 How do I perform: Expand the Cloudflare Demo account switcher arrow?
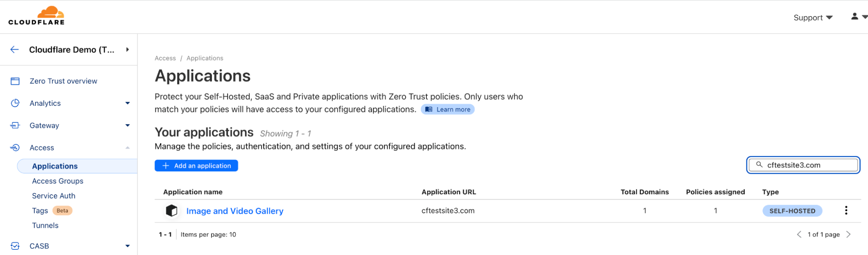[128, 49]
